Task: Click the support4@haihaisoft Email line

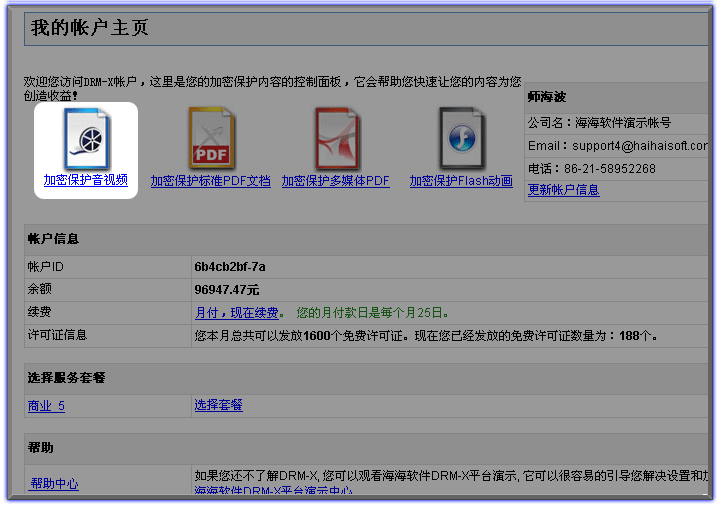Action: tap(618, 146)
